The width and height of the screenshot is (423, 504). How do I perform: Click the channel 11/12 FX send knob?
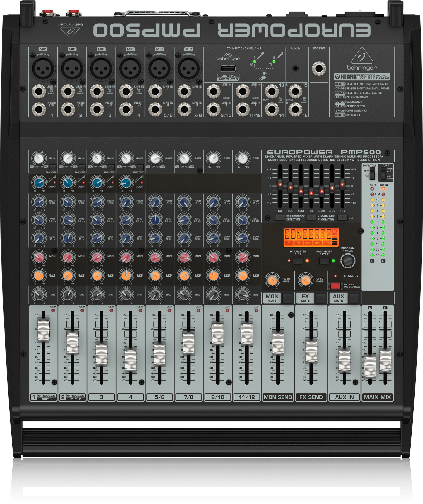tap(243, 275)
